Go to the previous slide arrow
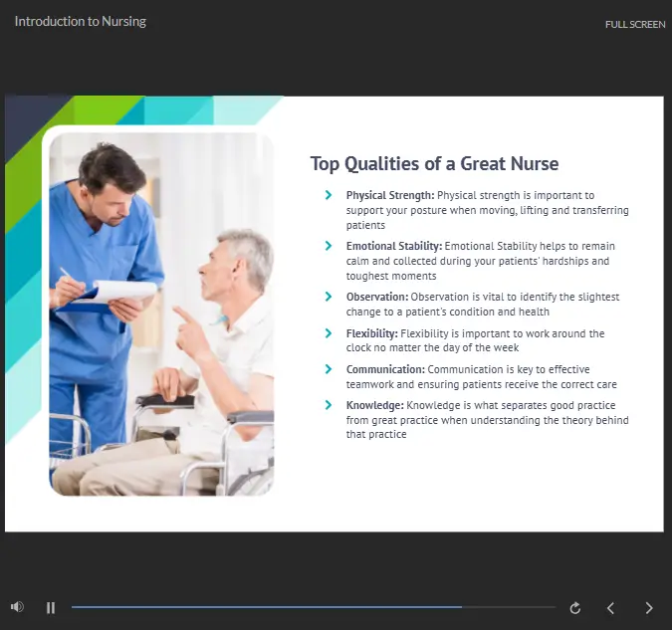 (611, 608)
